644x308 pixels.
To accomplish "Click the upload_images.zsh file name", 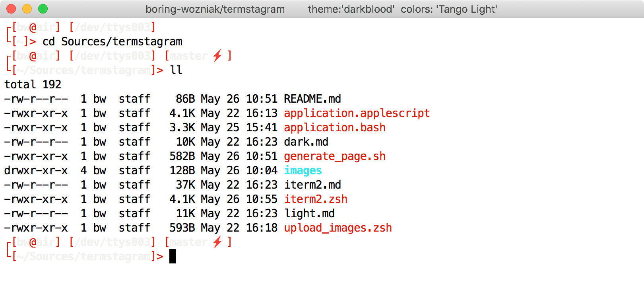I will click(338, 228).
